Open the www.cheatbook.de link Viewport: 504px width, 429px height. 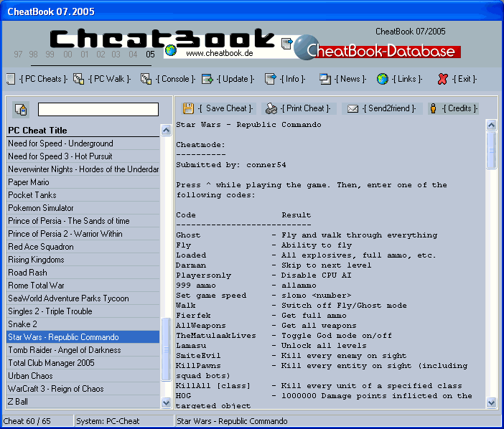click(x=220, y=53)
